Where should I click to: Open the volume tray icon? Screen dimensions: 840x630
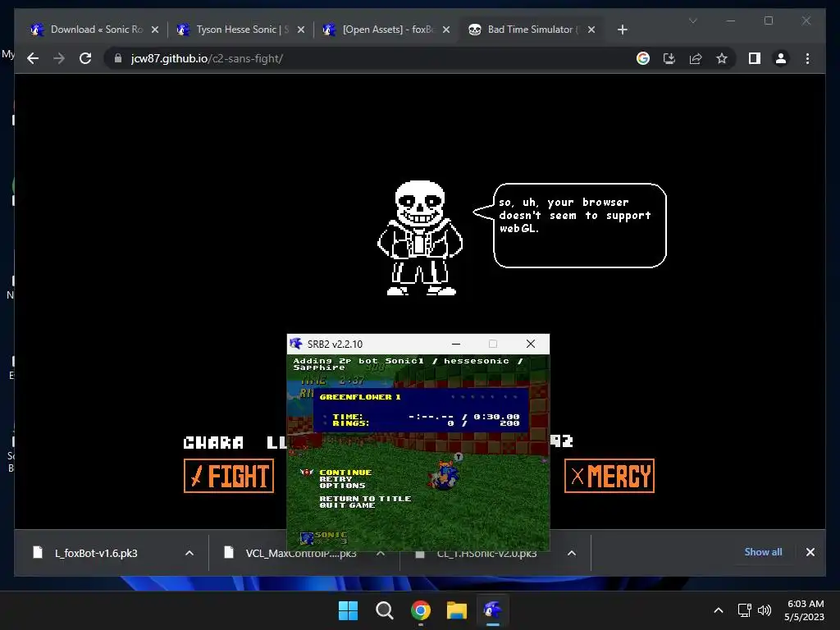tap(765, 610)
